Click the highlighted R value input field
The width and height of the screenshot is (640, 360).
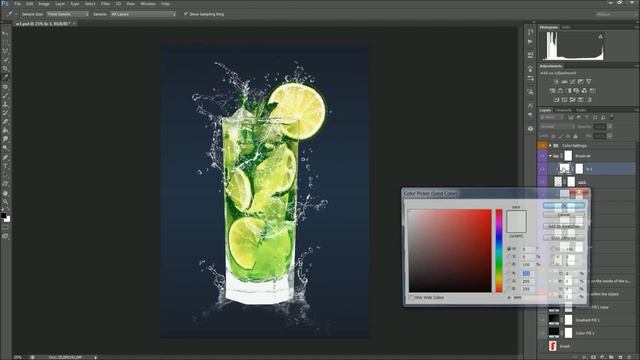[x=527, y=273]
